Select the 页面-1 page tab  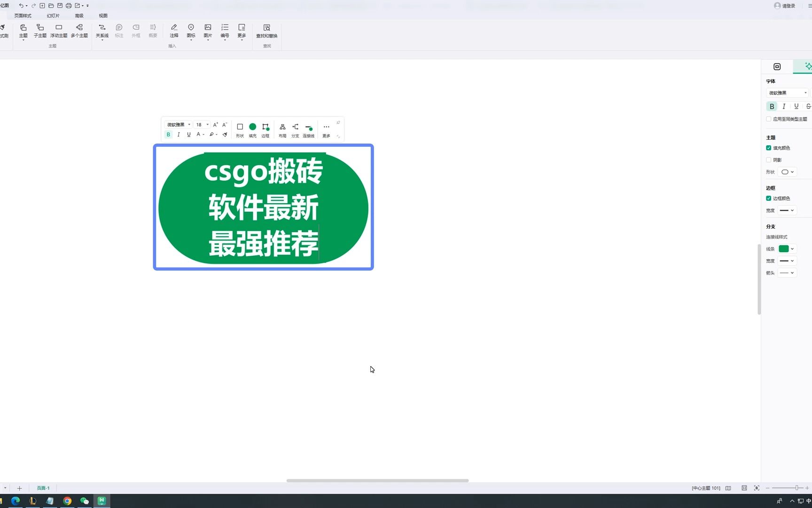click(x=43, y=488)
